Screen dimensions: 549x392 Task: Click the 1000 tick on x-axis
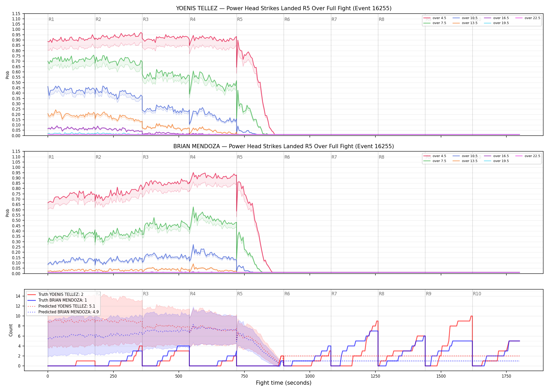coord(310,376)
